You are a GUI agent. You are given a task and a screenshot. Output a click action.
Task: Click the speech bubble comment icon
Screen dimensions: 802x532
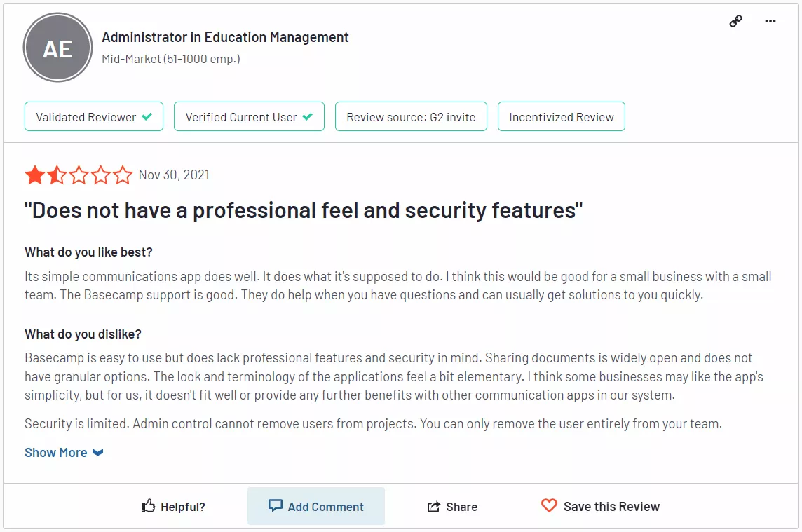(276, 505)
